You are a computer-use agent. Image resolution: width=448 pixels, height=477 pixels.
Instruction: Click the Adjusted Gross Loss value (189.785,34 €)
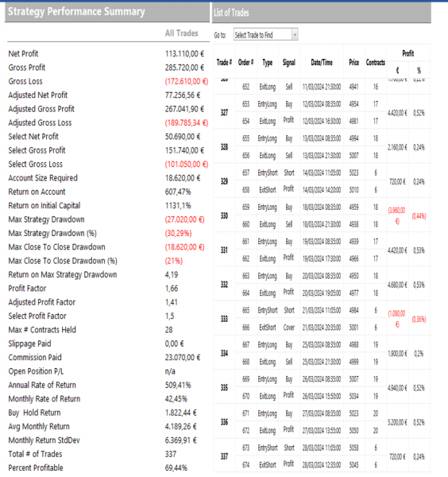coord(187,123)
